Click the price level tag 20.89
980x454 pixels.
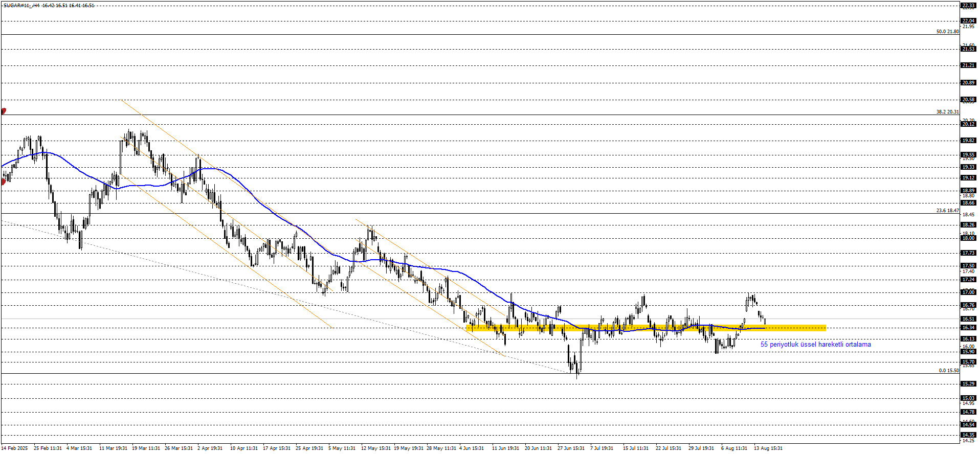click(x=968, y=83)
